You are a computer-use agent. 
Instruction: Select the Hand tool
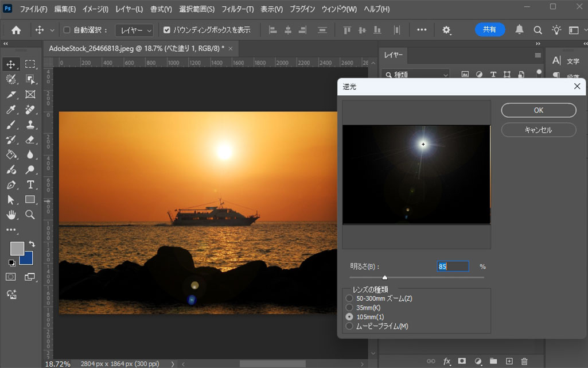pyautogui.click(x=11, y=215)
